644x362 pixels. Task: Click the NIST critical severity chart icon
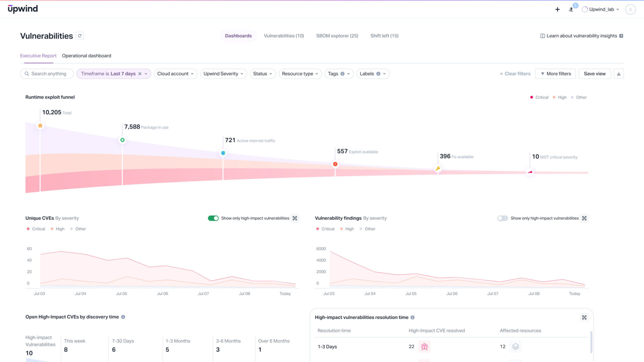click(530, 172)
